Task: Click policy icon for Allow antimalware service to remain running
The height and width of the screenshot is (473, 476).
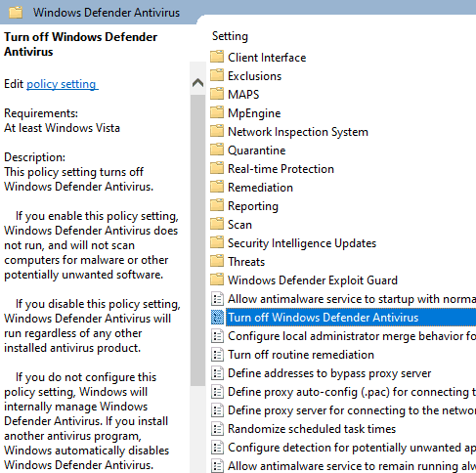Action: (217, 466)
